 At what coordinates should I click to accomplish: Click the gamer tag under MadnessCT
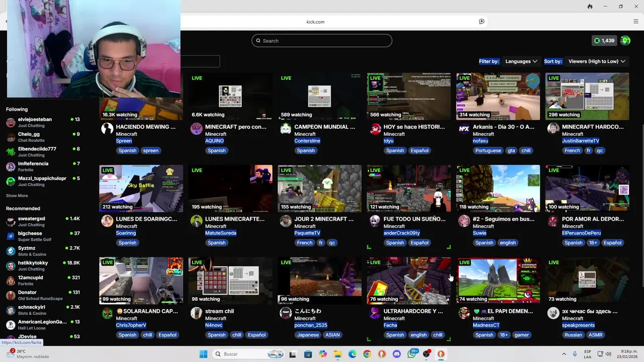click(x=522, y=335)
